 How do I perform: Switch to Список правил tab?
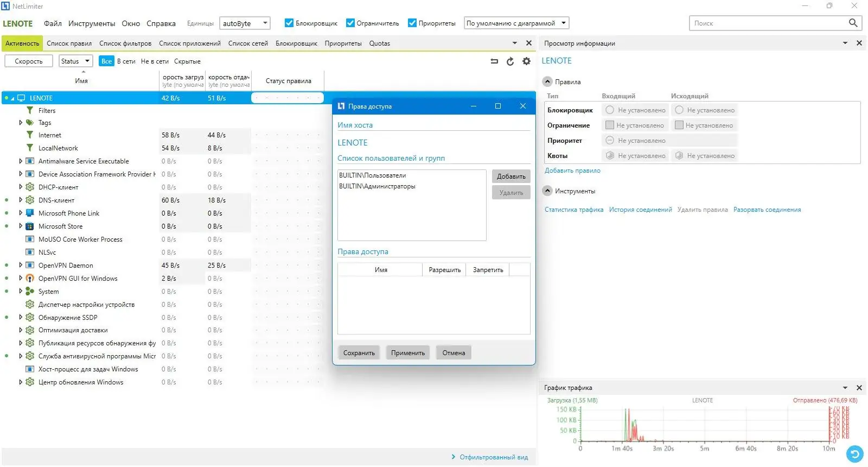click(x=69, y=43)
